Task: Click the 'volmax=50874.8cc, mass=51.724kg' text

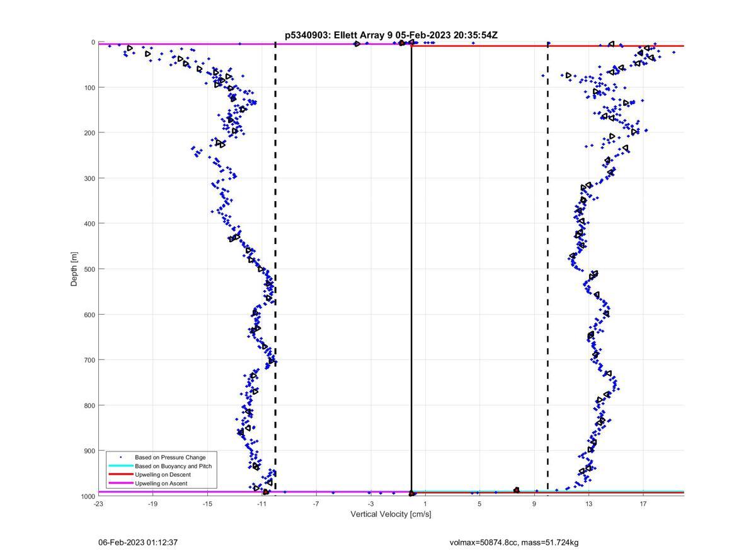Action: pos(514,542)
